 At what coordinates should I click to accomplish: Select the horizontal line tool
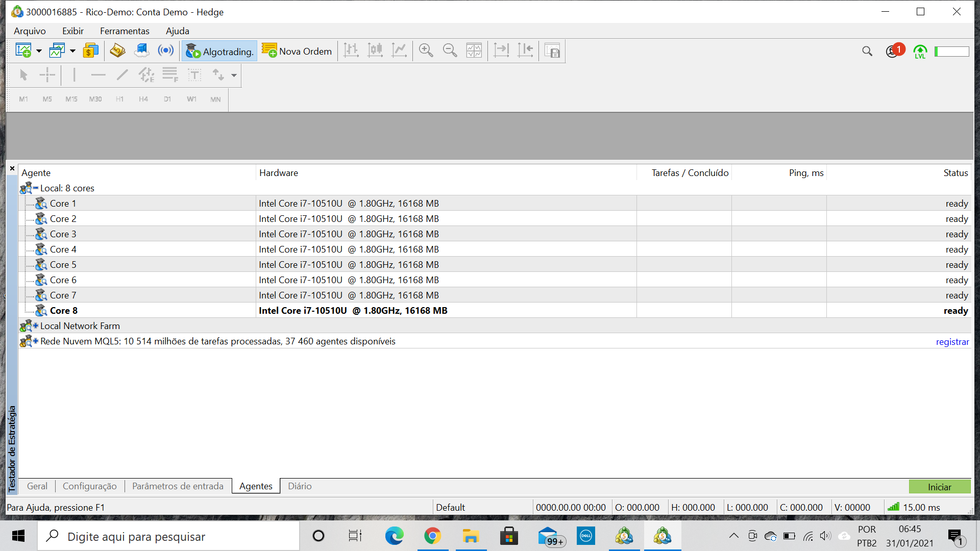[x=98, y=75]
